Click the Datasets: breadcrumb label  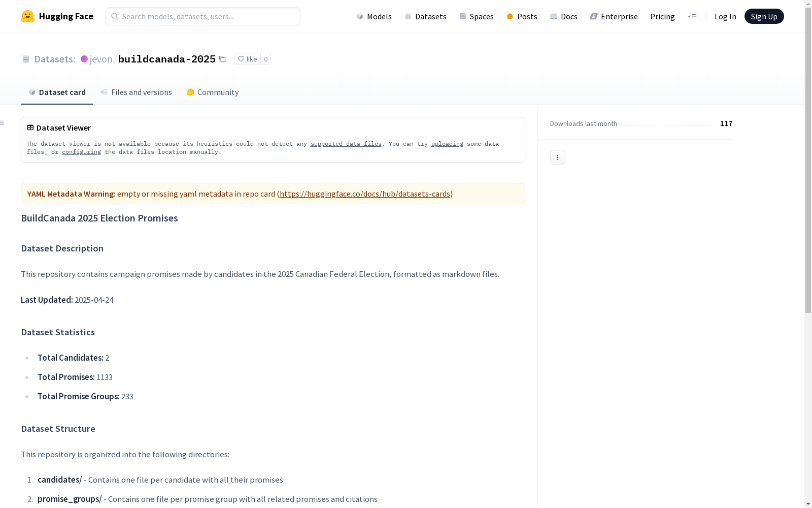point(55,59)
